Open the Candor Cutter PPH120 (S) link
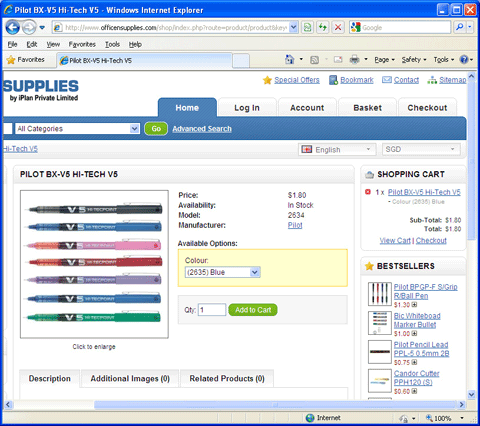The image size is (480, 426). [x=416, y=378]
